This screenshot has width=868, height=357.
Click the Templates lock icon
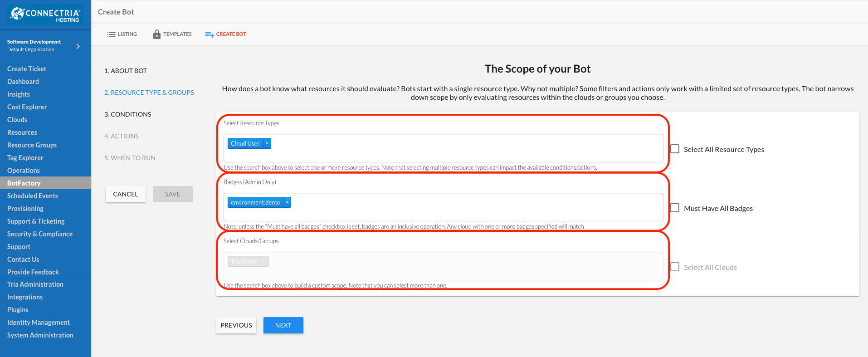click(157, 34)
